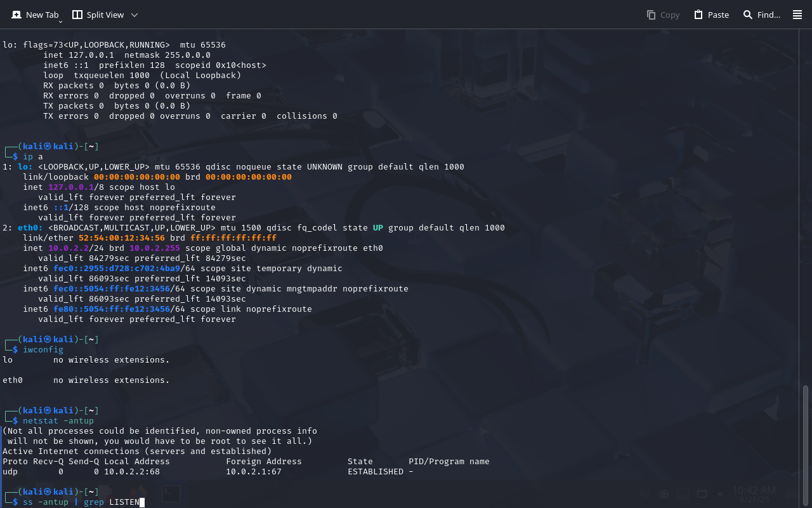Click the 'netstat -antup' command text
This screenshot has width=812, height=508.
click(58, 421)
